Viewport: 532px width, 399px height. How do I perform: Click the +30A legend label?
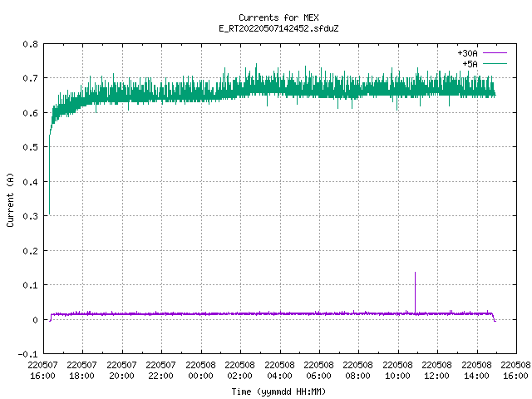tap(467, 53)
